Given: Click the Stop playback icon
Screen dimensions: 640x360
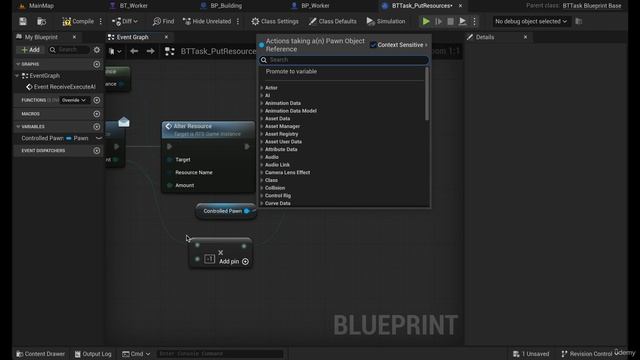Looking at the screenshot, I should (x=450, y=21).
